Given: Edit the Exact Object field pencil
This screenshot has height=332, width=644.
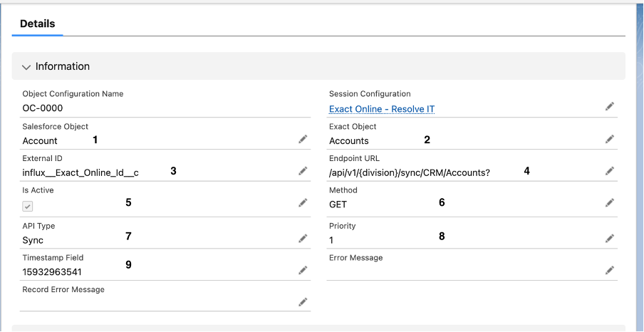Looking at the screenshot, I should pos(610,139).
